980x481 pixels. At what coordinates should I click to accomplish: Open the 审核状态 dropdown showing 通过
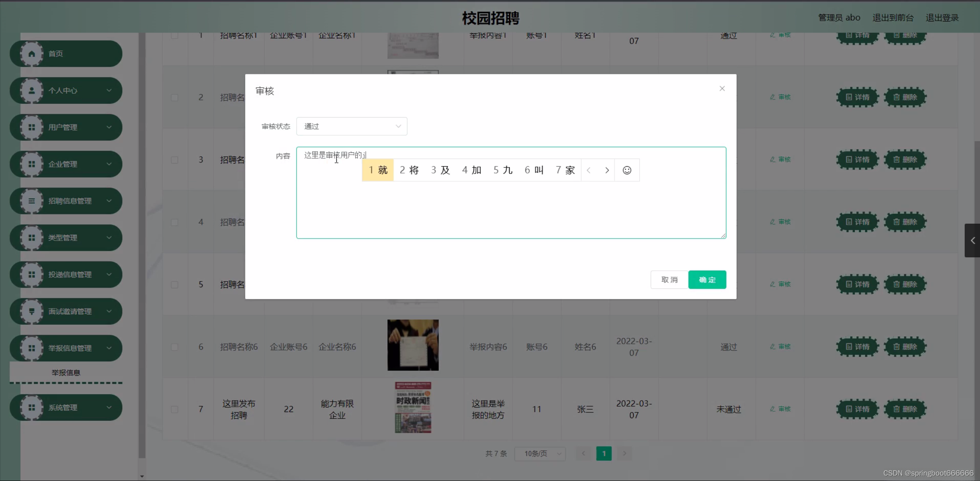(351, 126)
